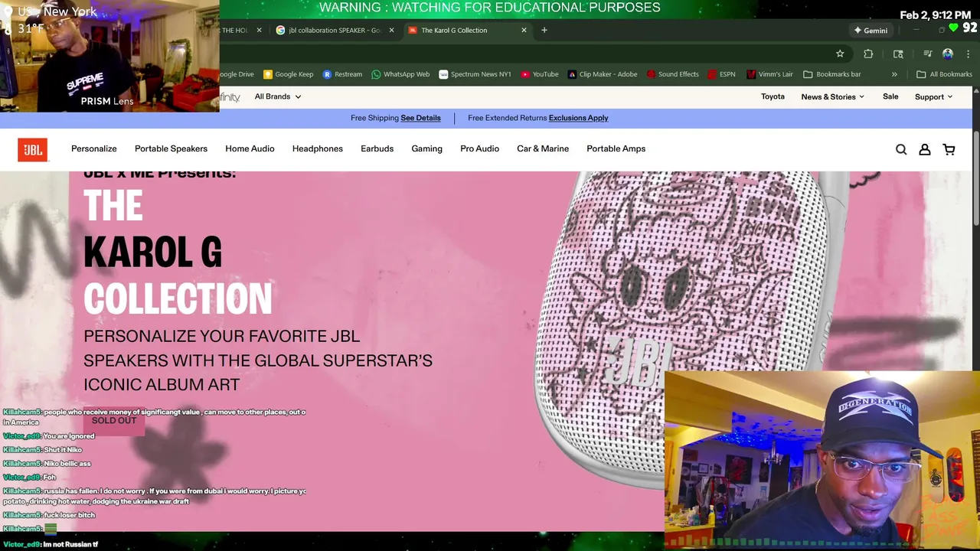Open Gaming menu
The image size is (980, 551).
426,148
